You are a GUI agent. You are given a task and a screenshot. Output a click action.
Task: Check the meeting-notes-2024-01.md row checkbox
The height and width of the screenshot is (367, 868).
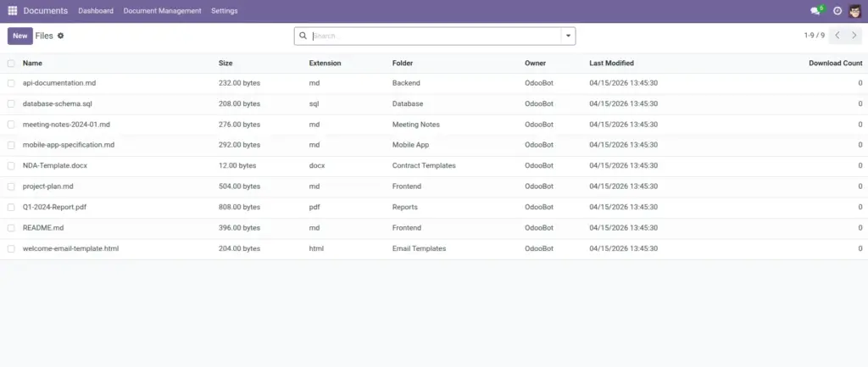(11, 125)
